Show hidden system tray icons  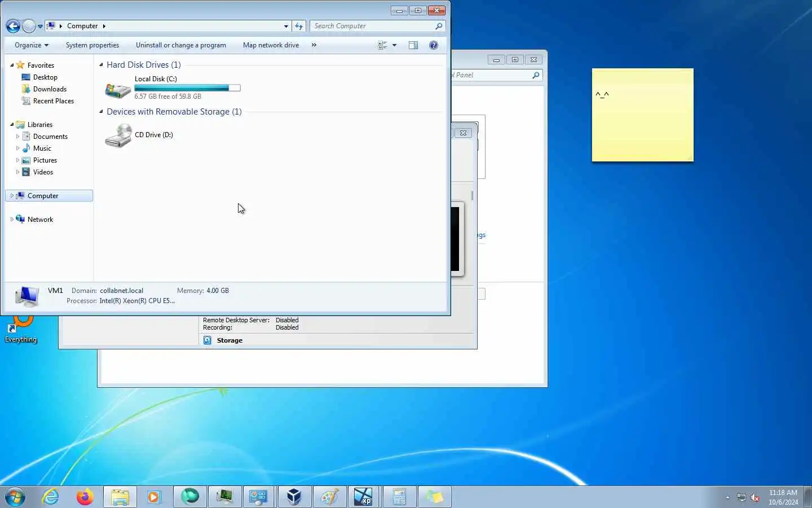727,497
